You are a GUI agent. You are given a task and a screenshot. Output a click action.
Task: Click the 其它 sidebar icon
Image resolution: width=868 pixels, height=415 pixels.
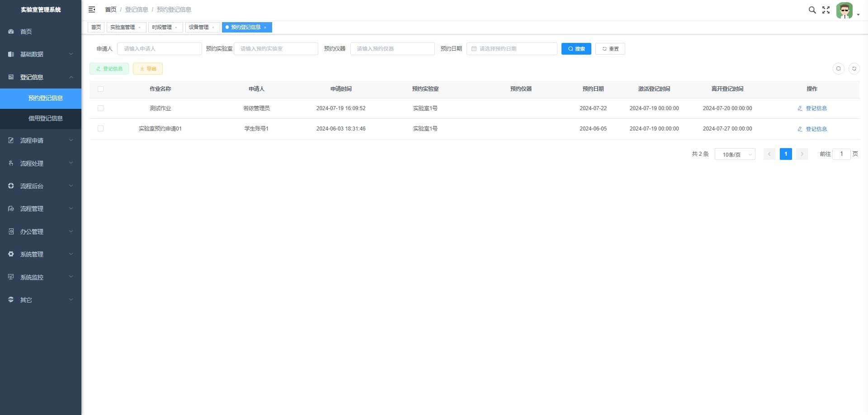pos(11,300)
